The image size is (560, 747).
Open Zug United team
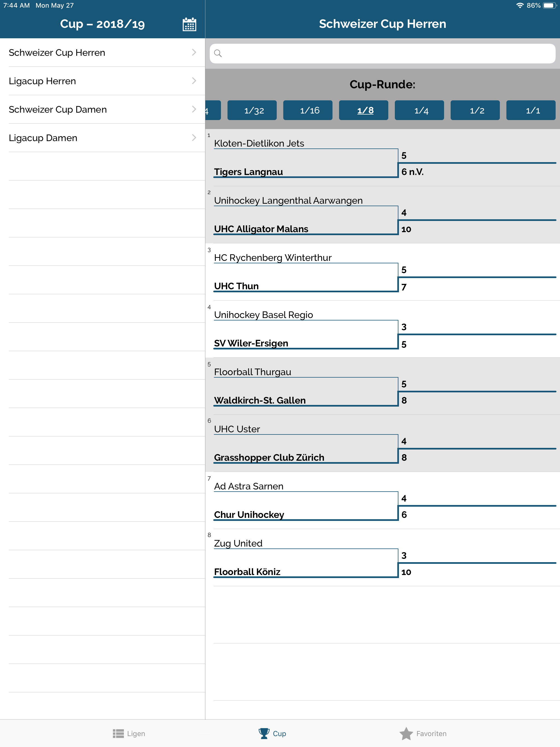point(238,543)
